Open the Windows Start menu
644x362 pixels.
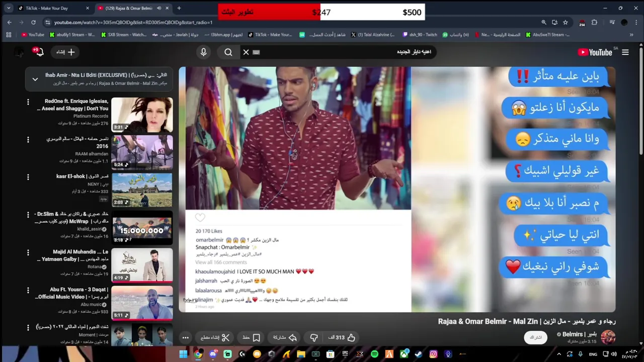point(184,354)
